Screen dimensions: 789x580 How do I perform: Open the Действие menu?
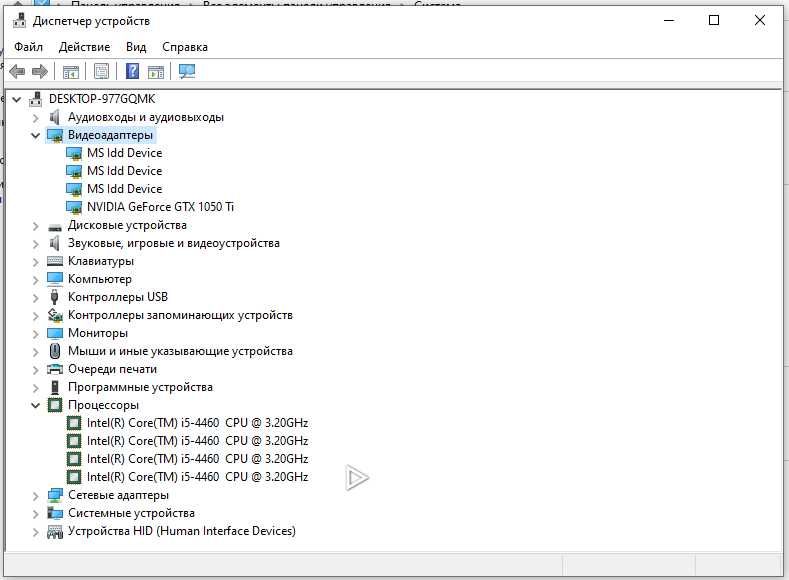click(84, 47)
